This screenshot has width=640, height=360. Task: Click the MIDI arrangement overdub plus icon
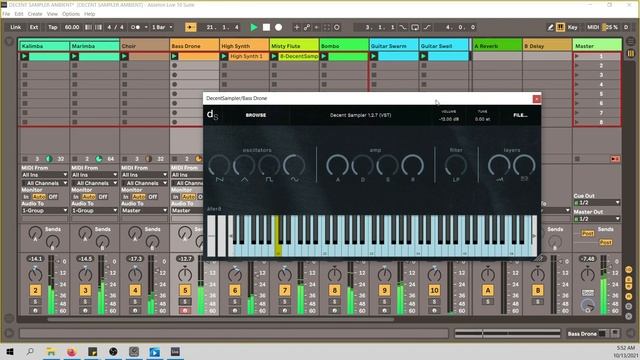coord(297,27)
